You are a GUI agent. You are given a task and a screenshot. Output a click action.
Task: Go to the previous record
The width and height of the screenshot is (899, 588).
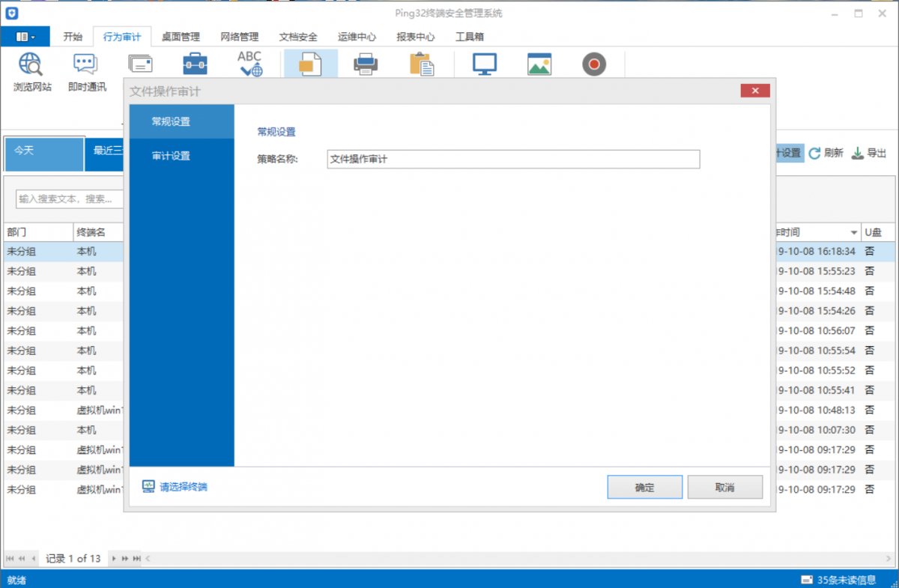34,559
